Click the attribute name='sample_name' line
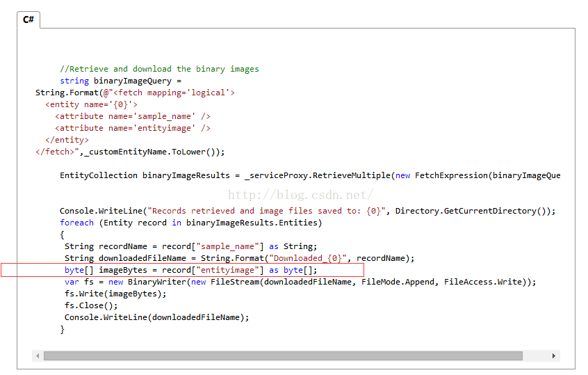Image resolution: width=588 pixels, height=375 pixels. (x=133, y=116)
